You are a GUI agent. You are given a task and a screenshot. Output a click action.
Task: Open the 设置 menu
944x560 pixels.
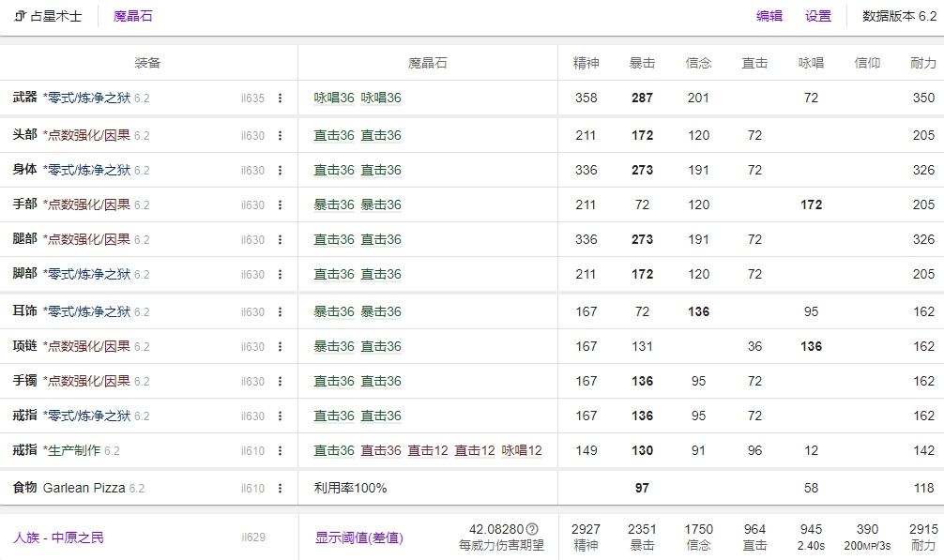(x=818, y=16)
